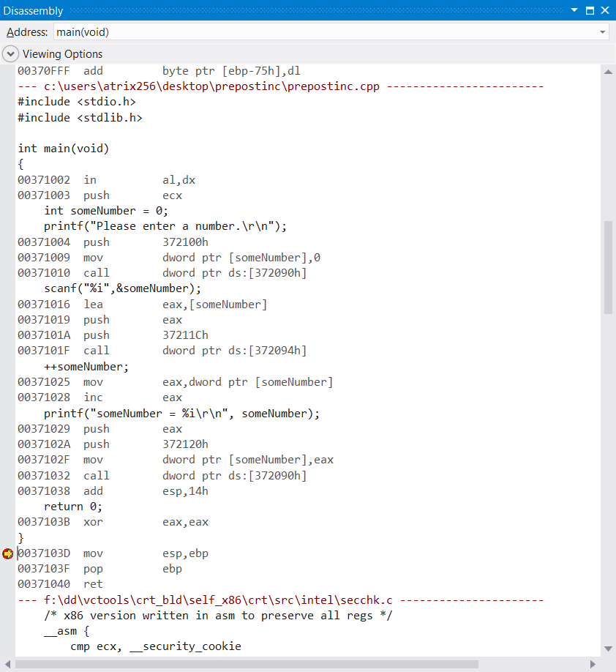Screen dimensions: 616x672
Task: Expand Viewing Options with the chevron button
Action: pos(10,54)
